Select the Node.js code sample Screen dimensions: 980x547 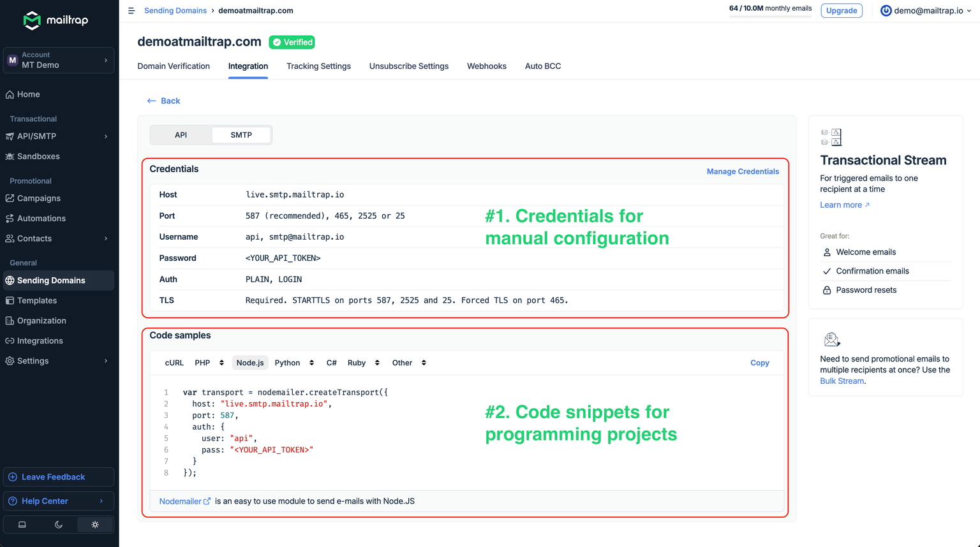coord(250,363)
